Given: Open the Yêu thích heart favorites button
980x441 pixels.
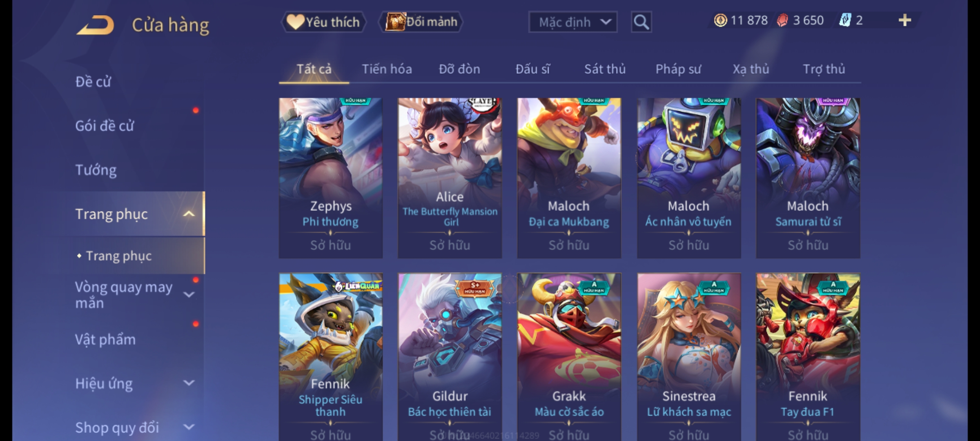Looking at the screenshot, I should coord(323,22).
